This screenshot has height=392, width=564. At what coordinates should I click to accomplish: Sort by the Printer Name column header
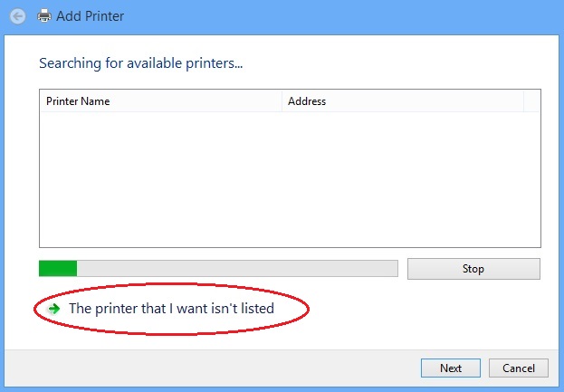(161, 101)
